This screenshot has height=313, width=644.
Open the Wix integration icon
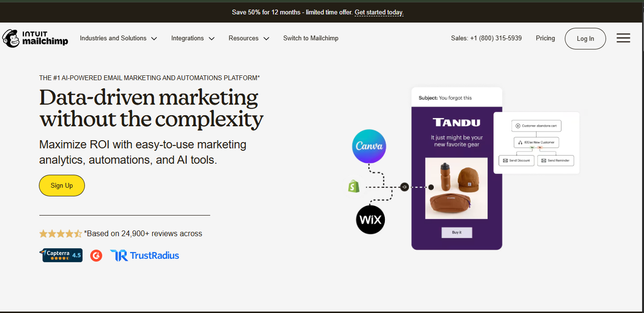coord(370,219)
